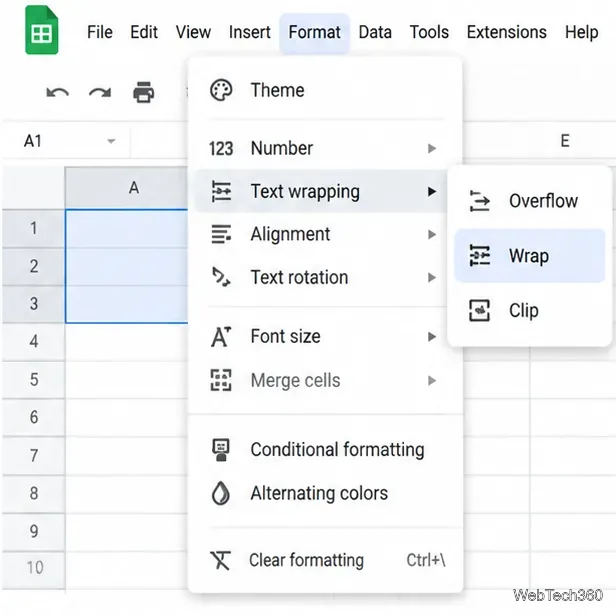This screenshot has height=616, width=616.
Task: Click cell A5 in the grid
Action: tap(126, 380)
